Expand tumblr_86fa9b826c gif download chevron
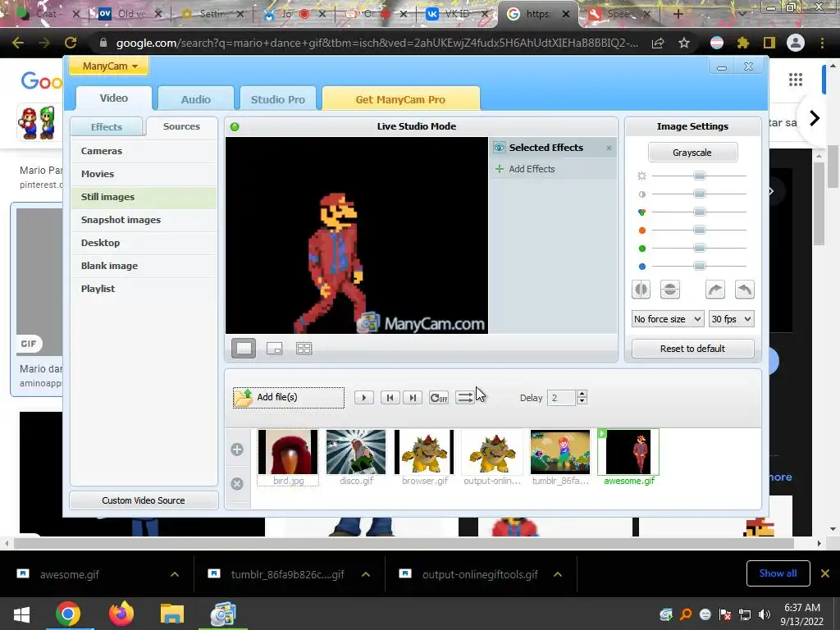Screen dimensions: 840x630 pos(366,574)
